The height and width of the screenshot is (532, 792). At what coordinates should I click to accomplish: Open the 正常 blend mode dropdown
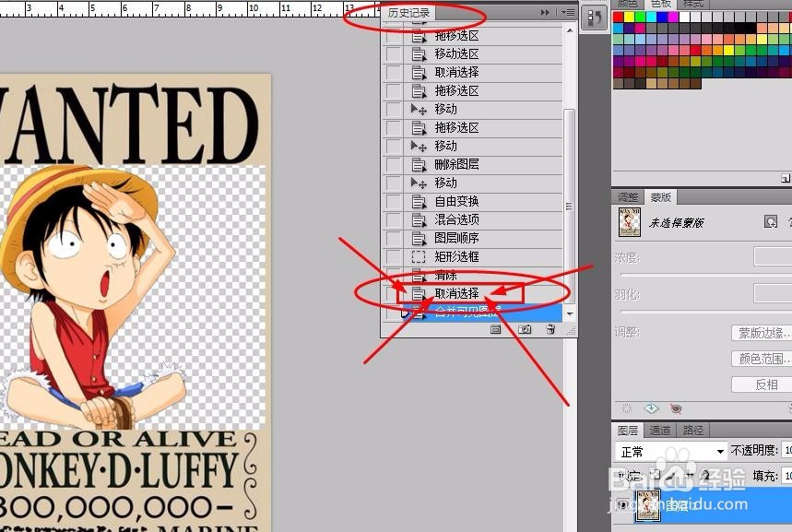[672, 451]
